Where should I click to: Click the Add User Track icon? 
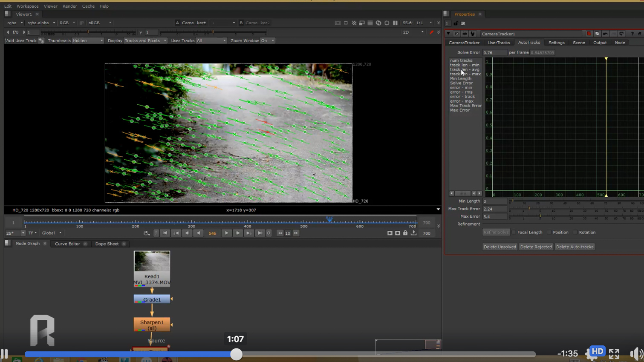(41, 40)
